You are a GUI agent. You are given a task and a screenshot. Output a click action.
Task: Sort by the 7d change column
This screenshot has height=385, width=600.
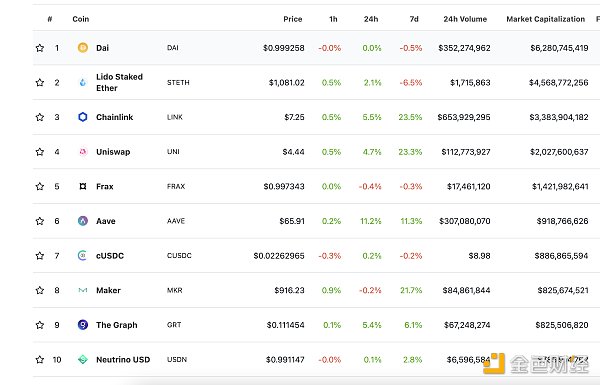tap(414, 19)
